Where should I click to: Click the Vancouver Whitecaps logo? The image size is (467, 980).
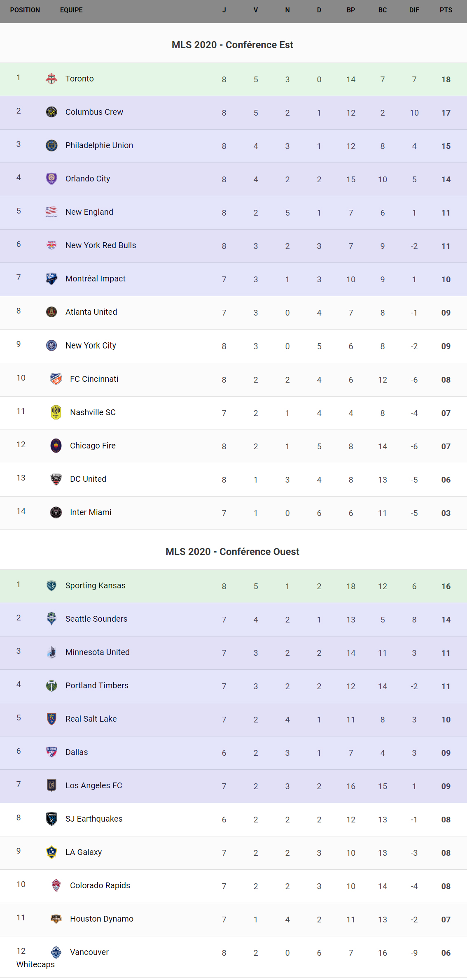point(56,952)
